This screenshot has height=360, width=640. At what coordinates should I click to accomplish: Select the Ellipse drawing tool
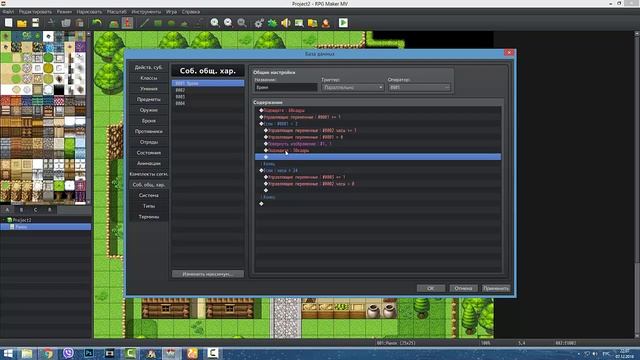point(171,23)
